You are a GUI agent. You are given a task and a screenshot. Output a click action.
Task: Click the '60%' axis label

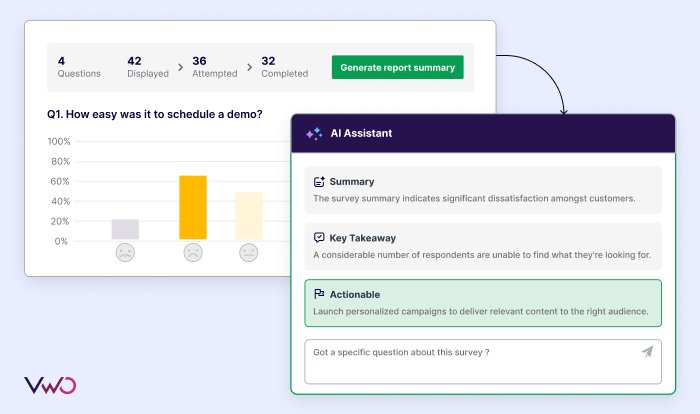[x=60, y=181]
